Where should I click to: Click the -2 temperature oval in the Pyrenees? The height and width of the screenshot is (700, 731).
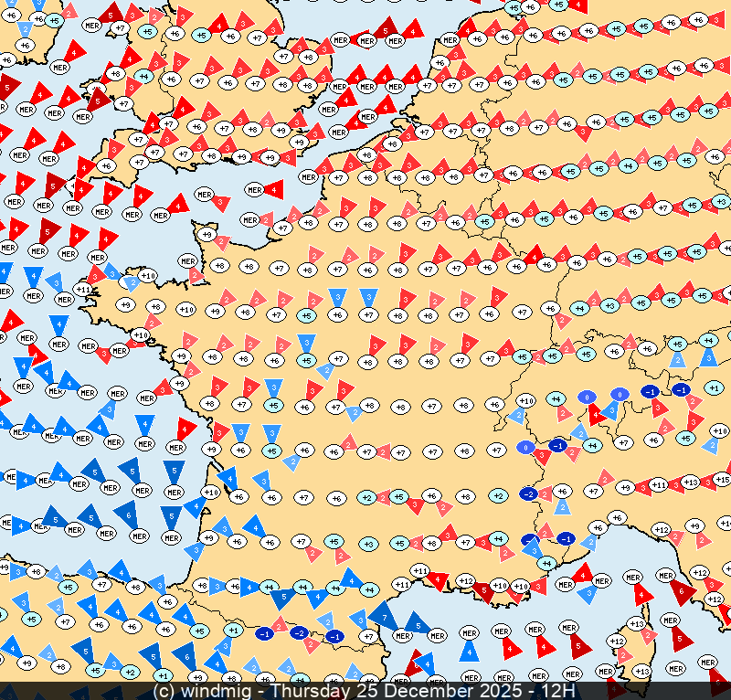pos(299,632)
